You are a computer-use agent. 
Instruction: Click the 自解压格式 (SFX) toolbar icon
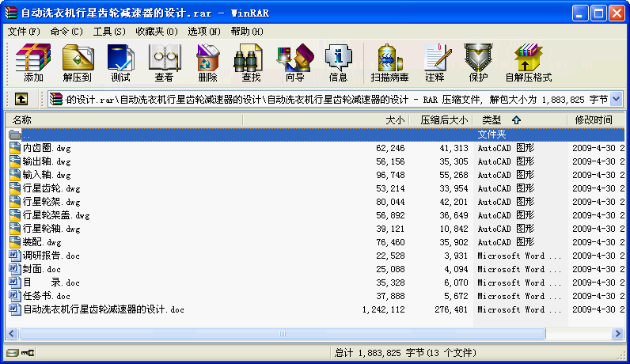point(529,63)
